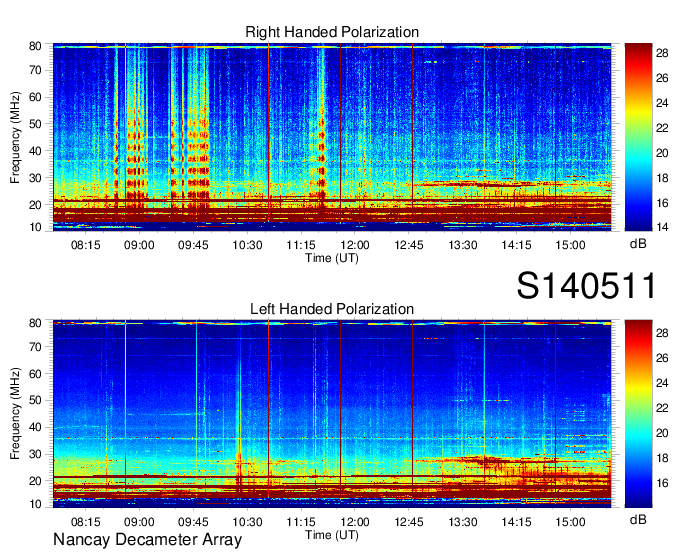Click the "Time (UT)" label under Left Handed plot
The width and height of the screenshot is (680, 552).
332,535
